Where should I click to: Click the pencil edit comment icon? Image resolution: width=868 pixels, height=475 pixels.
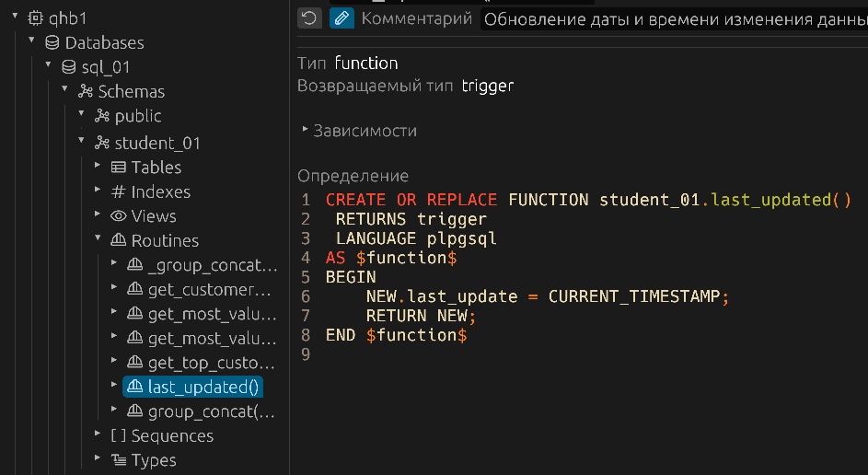[341, 17]
